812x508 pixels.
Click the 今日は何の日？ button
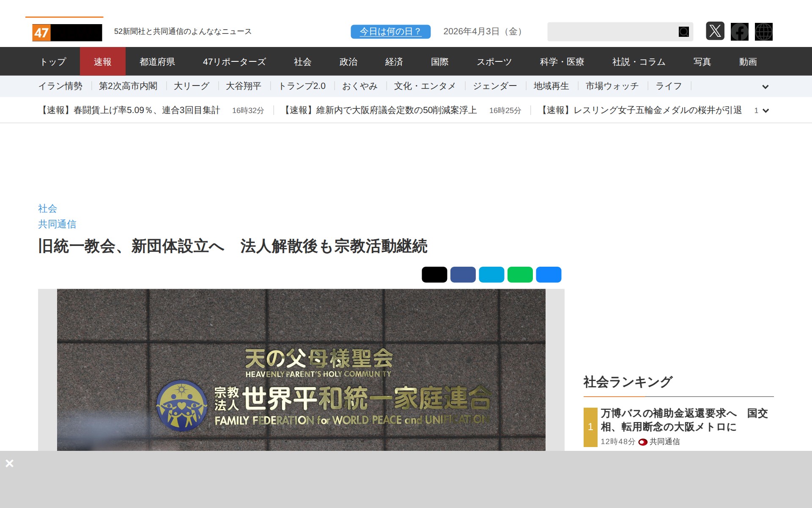point(390,32)
